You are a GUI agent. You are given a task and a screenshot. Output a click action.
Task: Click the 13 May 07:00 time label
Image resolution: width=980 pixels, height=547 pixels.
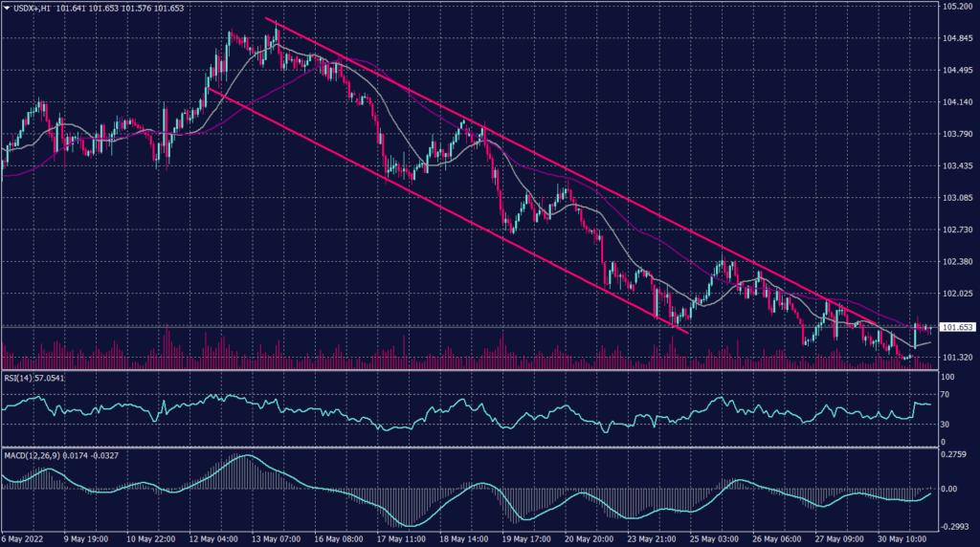(x=275, y=537)
